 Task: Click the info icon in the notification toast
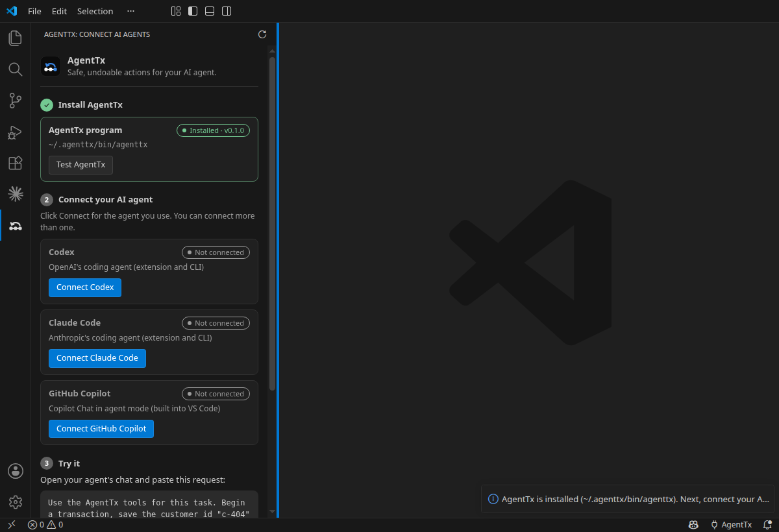click(x=493, y=499)
